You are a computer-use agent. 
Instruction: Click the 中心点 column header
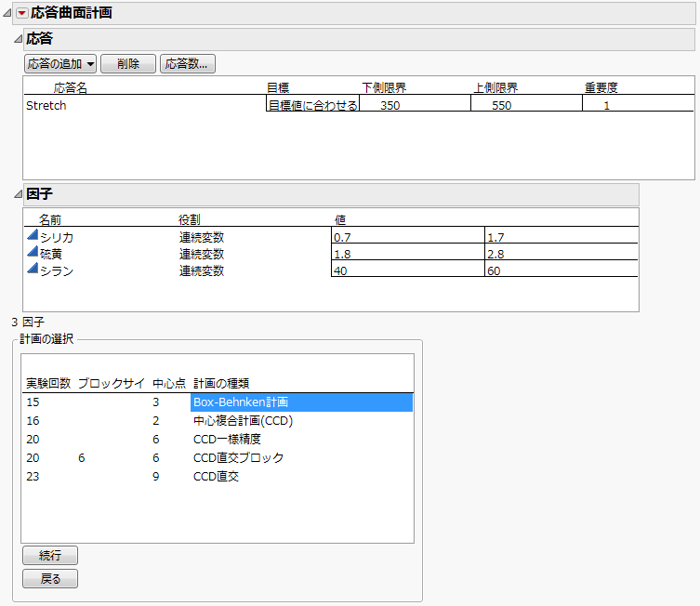click(x=169, y=383)
